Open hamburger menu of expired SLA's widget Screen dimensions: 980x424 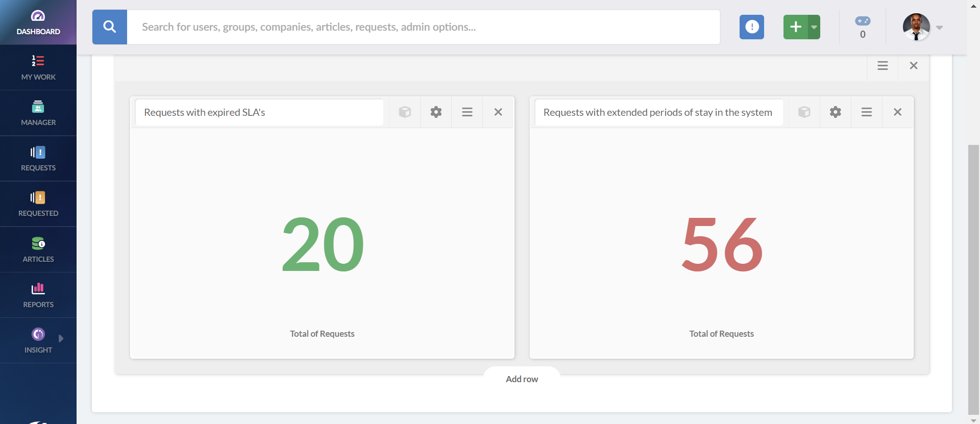click(x=467, y=112)
